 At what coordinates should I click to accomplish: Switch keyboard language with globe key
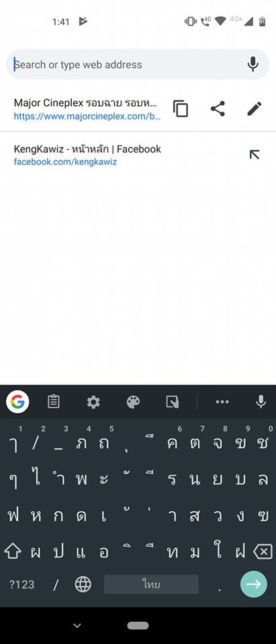(83, 584)
